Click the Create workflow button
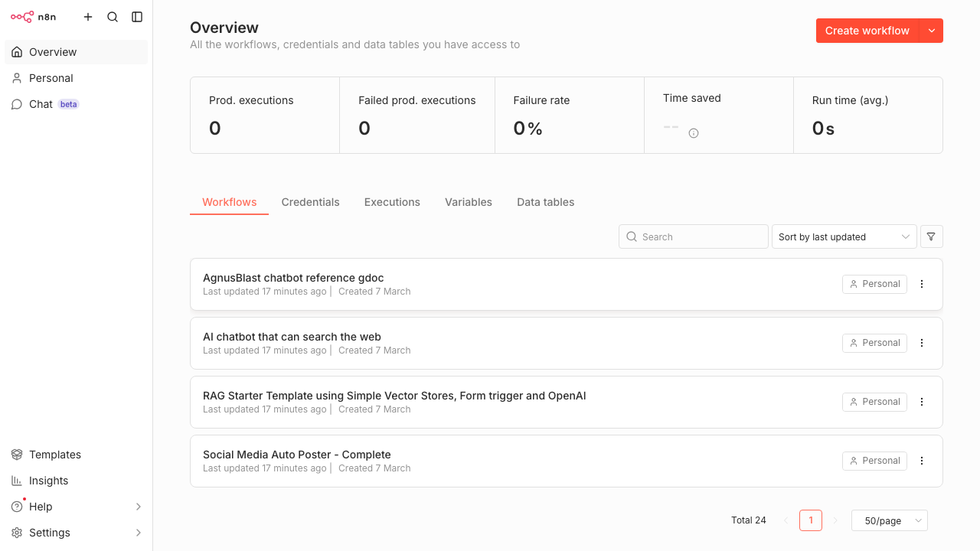 click(867, 31)
